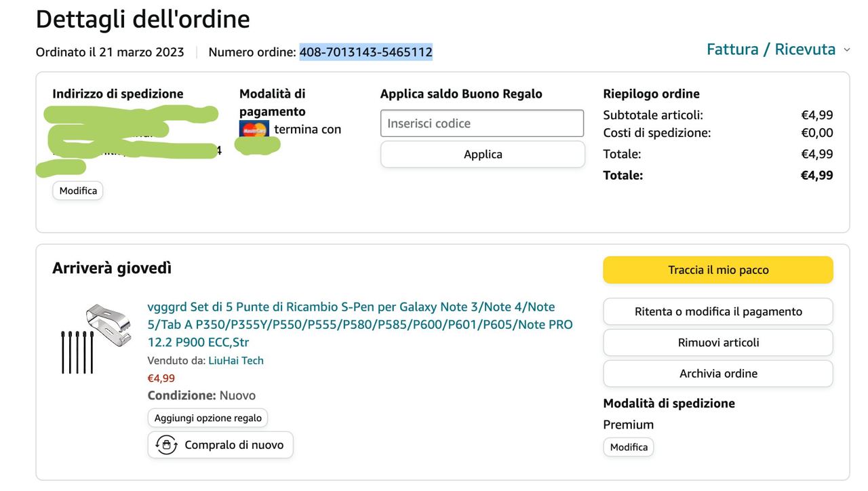Track package with Traccia il mio pacco
This screenshot has width=868, height=491.
click(717, 270)
